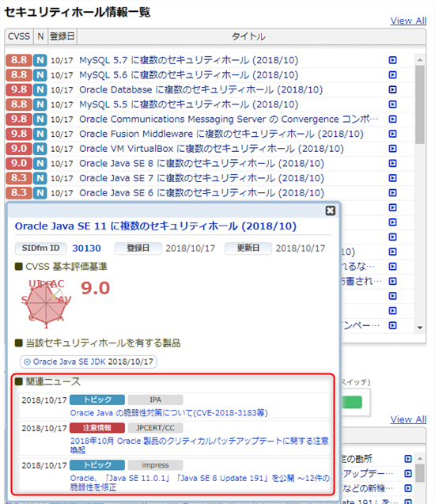Click list scrollbar down arrow
The image size is (435, 504).
pyautogui.click(x=420, y=328)
